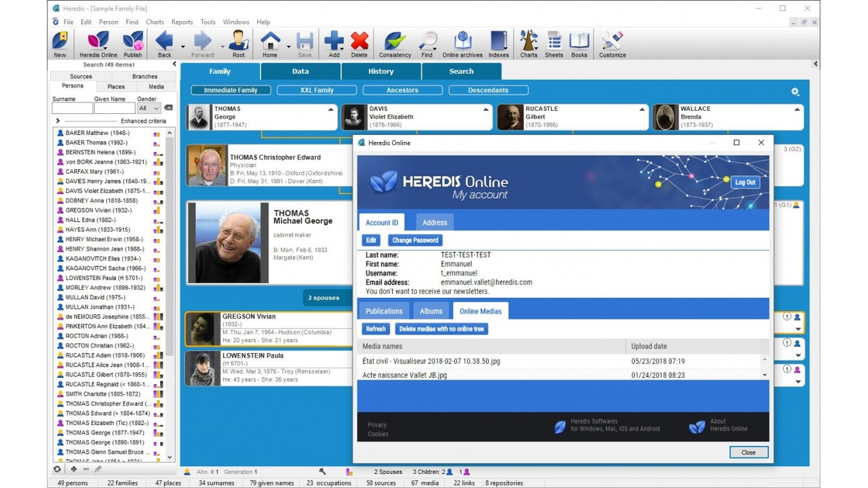Viewport: 868px width, 488px height.
Task: Click the New file toolbar icon
Action: [60, 44]
